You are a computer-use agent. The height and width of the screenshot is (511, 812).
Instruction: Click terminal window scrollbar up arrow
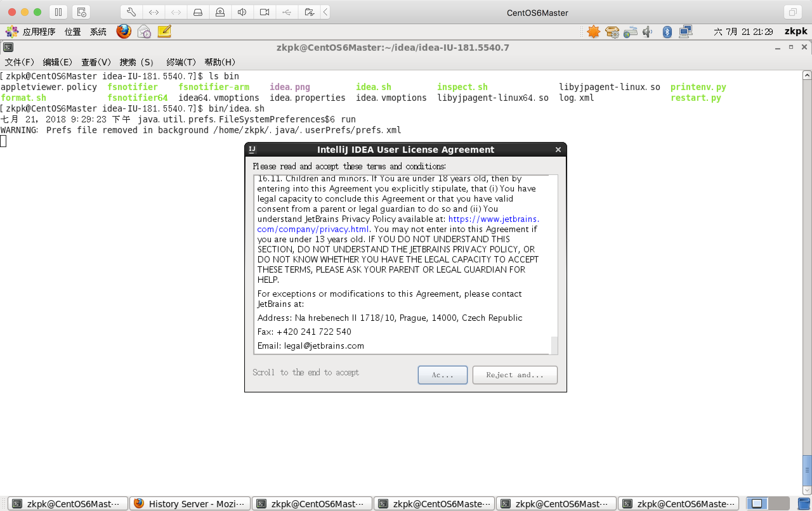pos(807,75)
